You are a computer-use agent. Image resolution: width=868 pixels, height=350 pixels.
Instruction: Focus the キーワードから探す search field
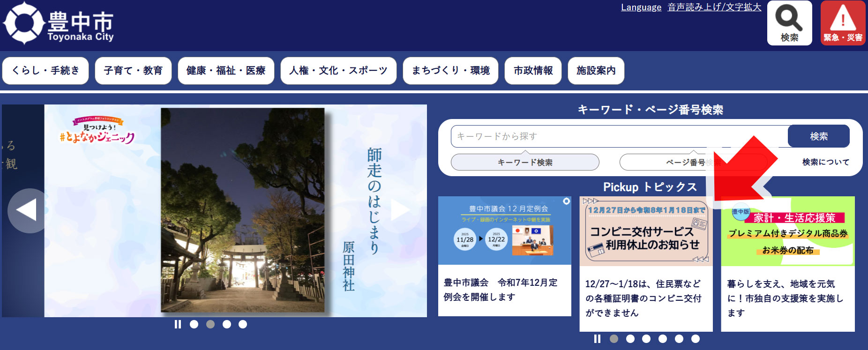619,136
